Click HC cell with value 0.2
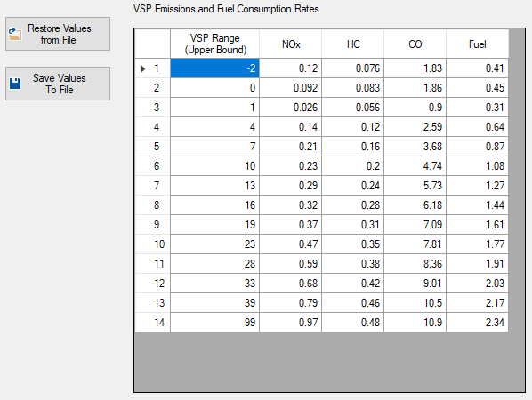The height and width of the screenshot is (400, 532). [353, 166]
